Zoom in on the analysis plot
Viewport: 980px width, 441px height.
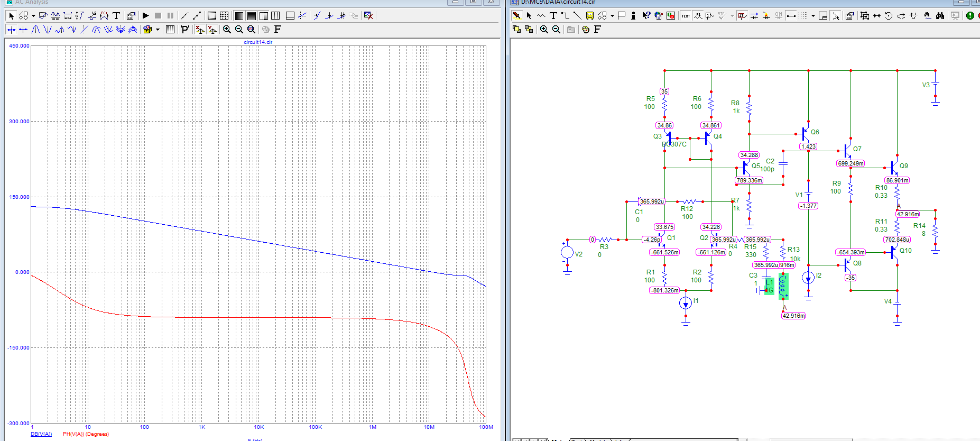point(227,30)
